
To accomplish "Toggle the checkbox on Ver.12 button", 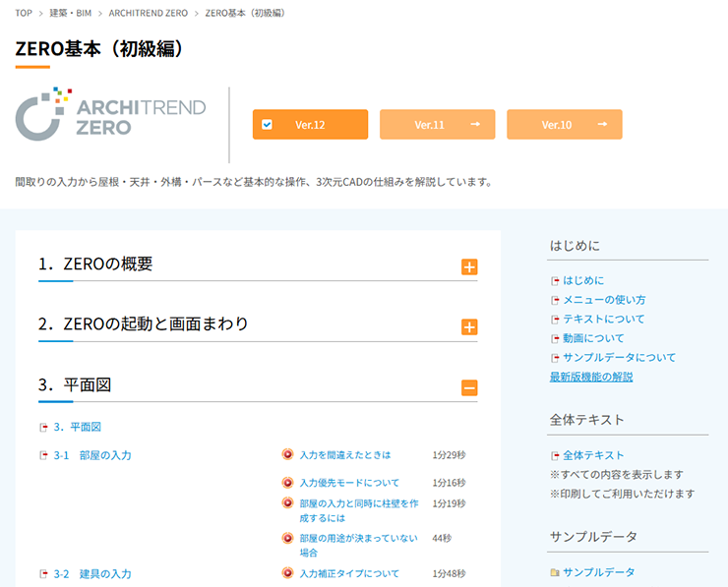I will coord(267,125).
